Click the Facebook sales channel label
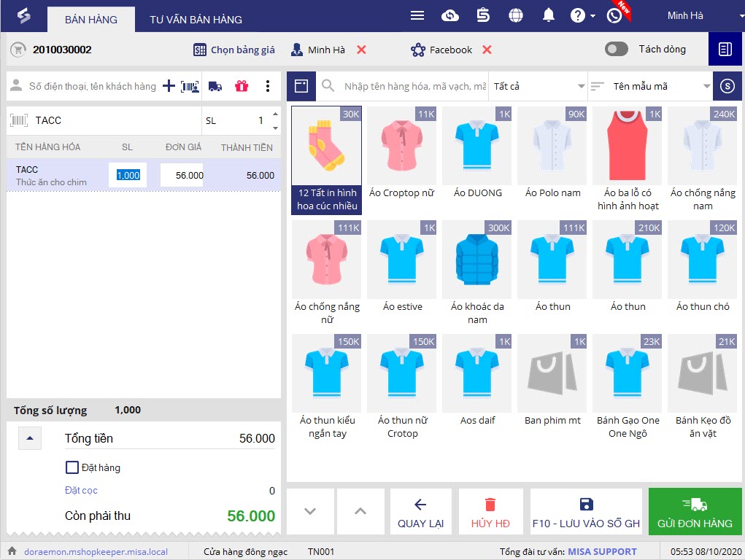The width and height of the screenshot is (745, 560). (450, 50)
